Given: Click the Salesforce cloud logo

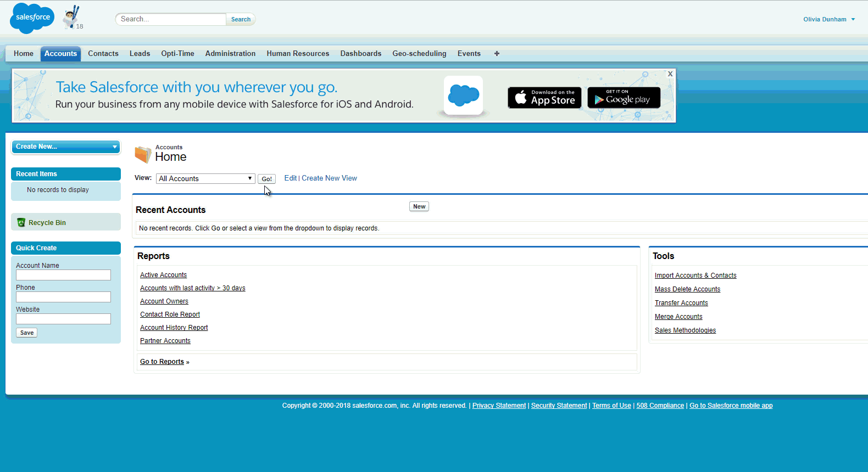Looking at the screenshot, I should coord(32,18).
